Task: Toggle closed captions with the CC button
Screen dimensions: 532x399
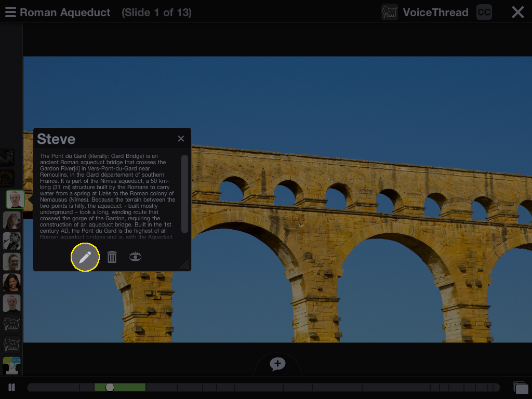Action: 484,12
